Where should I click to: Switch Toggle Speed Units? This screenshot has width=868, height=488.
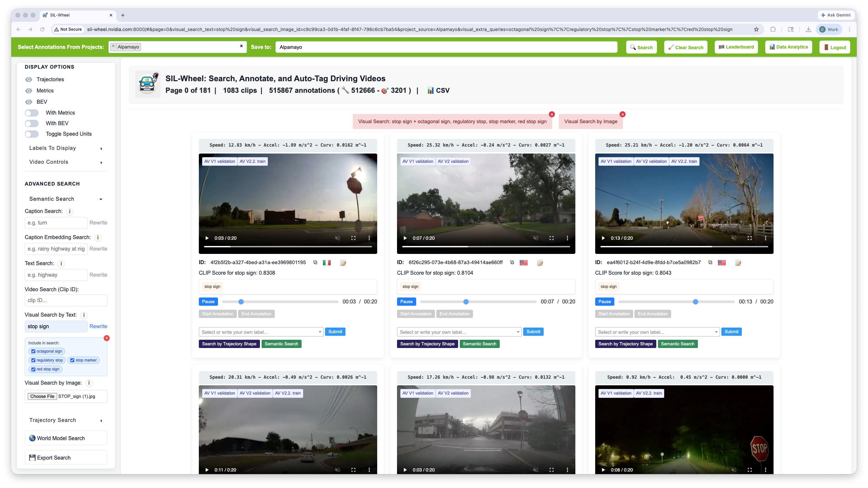pos(32,134)
